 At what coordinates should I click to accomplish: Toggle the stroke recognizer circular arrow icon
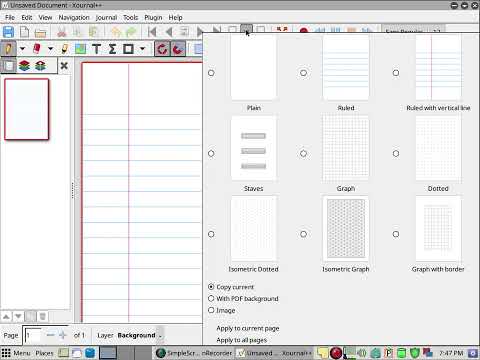coord(162,49)
